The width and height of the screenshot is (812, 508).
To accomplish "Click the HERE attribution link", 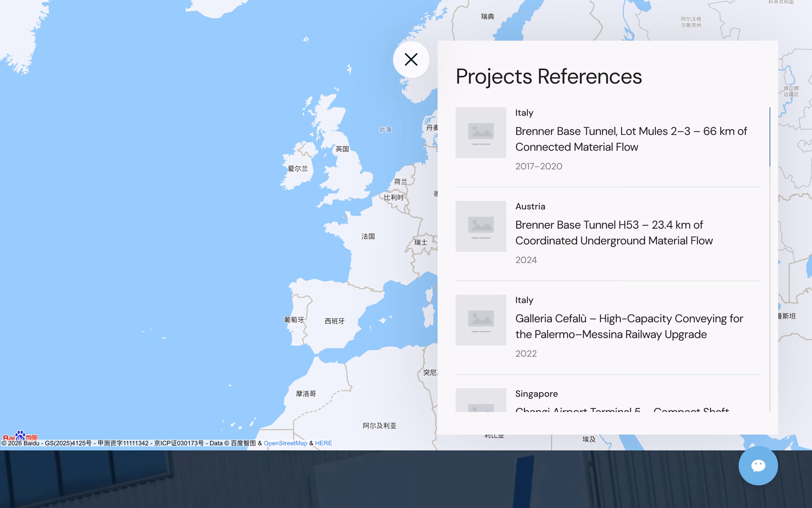I will 324,443.
